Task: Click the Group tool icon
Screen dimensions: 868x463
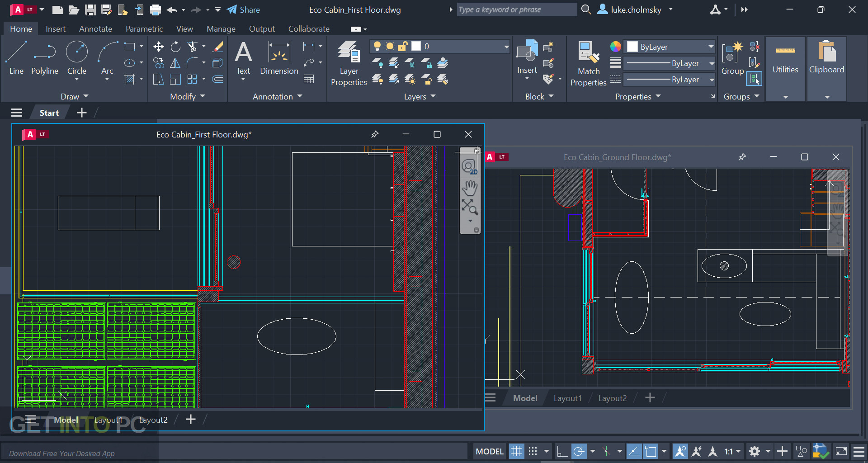Action: coord(732,58)
